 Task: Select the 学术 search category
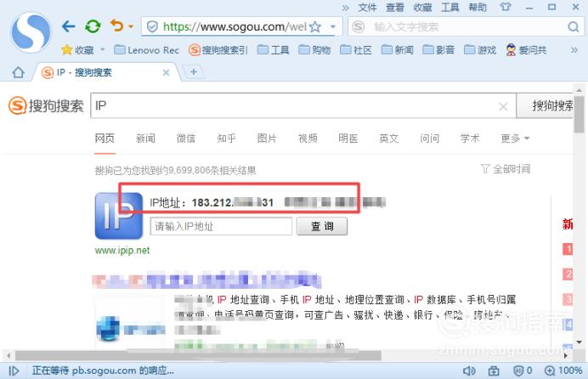click(470, 139)
